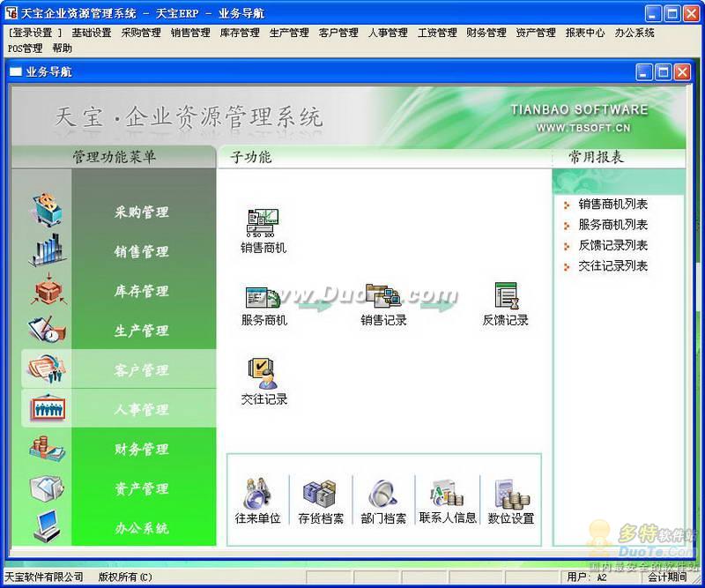Open the 工资管理 menu
Viewport: 705px width, 588px height.
(437, 33)
